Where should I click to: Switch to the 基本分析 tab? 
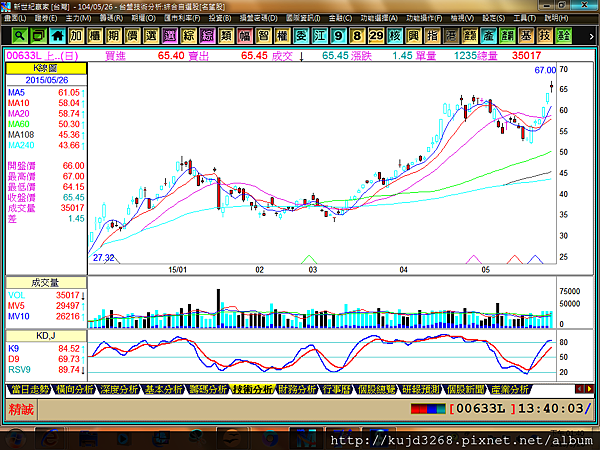(164, 390)
